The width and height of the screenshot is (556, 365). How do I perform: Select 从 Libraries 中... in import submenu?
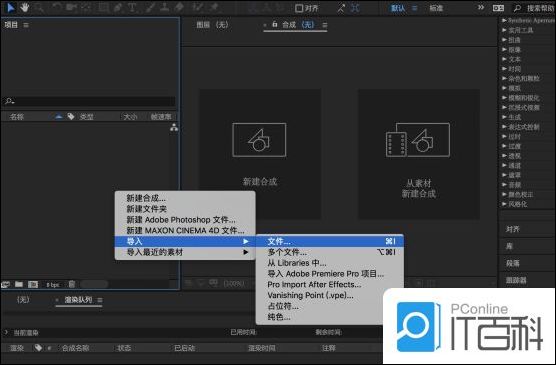[329, 263]
